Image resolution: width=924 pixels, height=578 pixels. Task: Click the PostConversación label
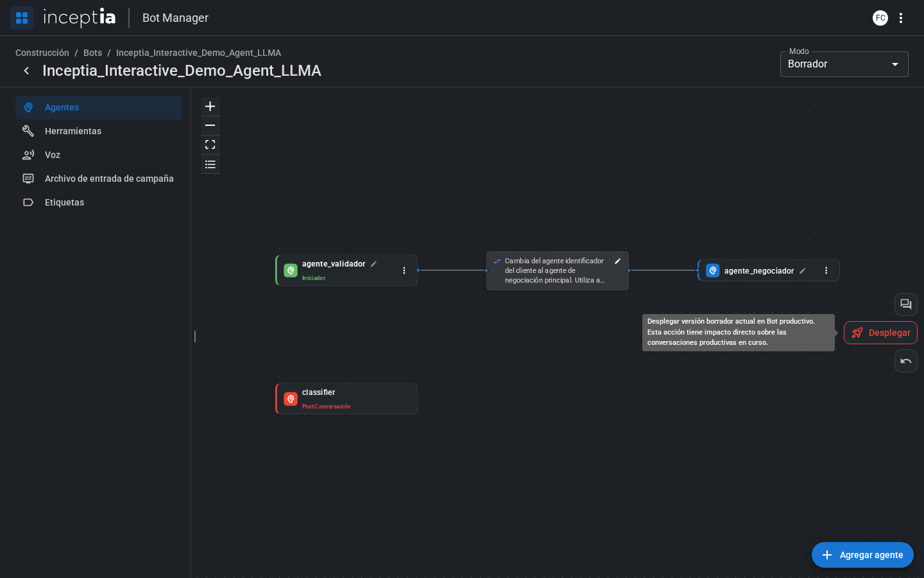tap(326, 407)
